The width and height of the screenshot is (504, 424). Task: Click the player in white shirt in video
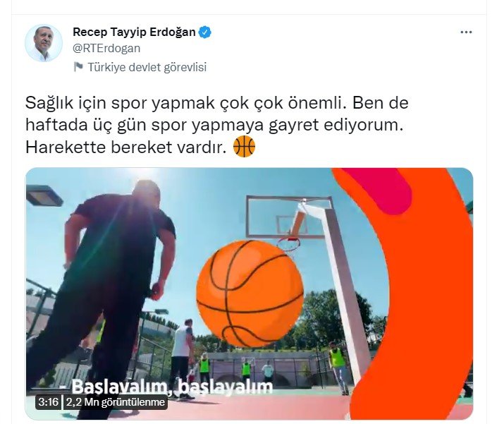tap(183, 357)
